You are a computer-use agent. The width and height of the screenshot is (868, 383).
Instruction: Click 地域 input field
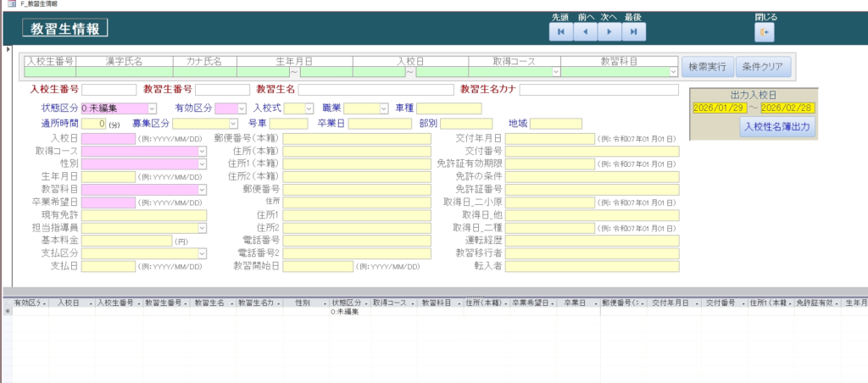pyautogui.click(x=556, y=124)
